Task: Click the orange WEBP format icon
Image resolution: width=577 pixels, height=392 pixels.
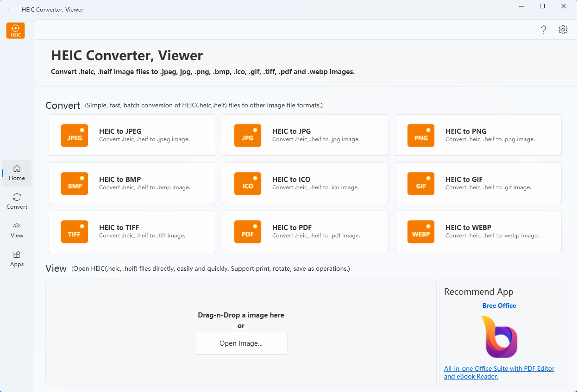Action: 421,232
